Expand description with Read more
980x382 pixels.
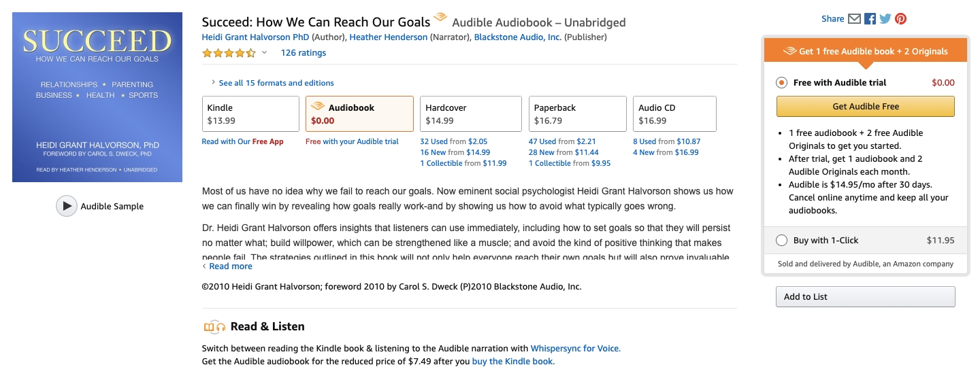pos(230,266)
